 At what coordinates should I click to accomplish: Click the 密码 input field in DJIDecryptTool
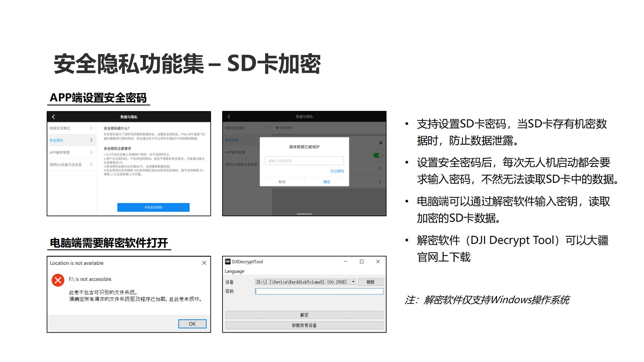point(319,291)
